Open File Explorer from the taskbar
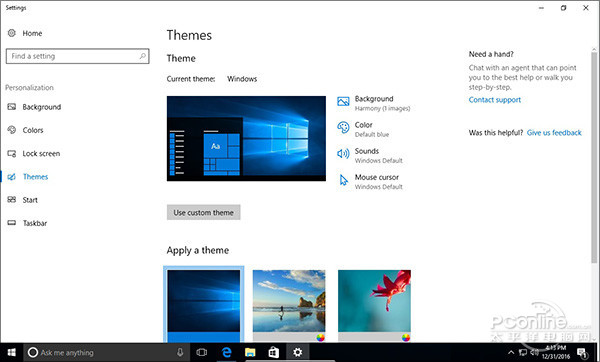The height and width of the screenshot is (362, 600). point(250,352)
